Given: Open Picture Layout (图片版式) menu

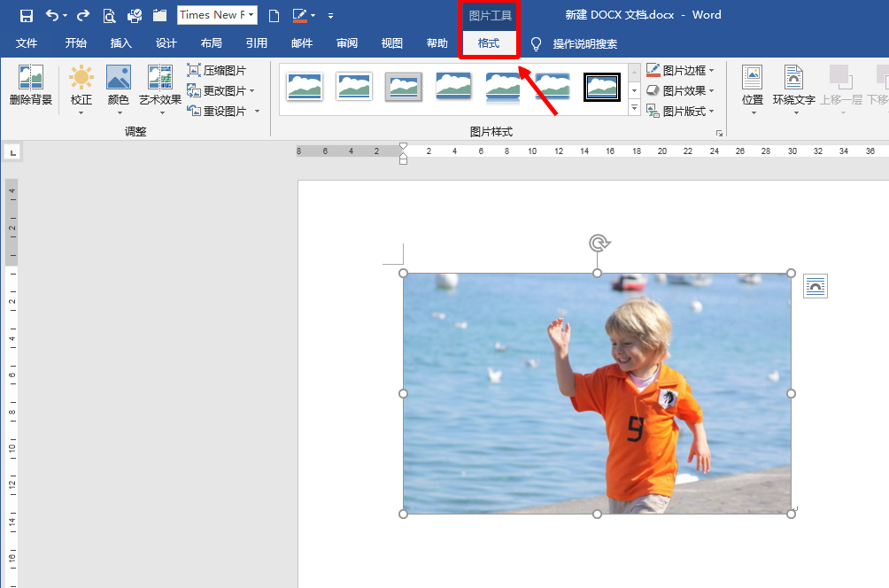Looking at the screenshot, I should click(680, 112).
